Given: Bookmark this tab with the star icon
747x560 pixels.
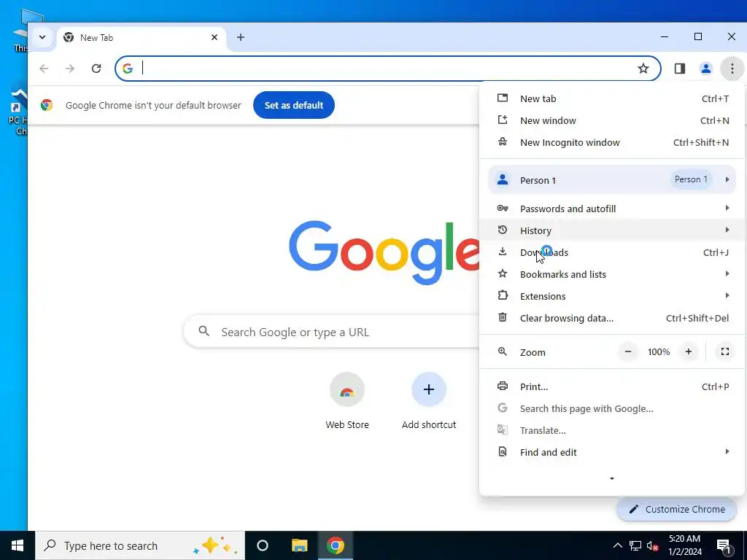Looking at the screenshot, I should point(643,69).
